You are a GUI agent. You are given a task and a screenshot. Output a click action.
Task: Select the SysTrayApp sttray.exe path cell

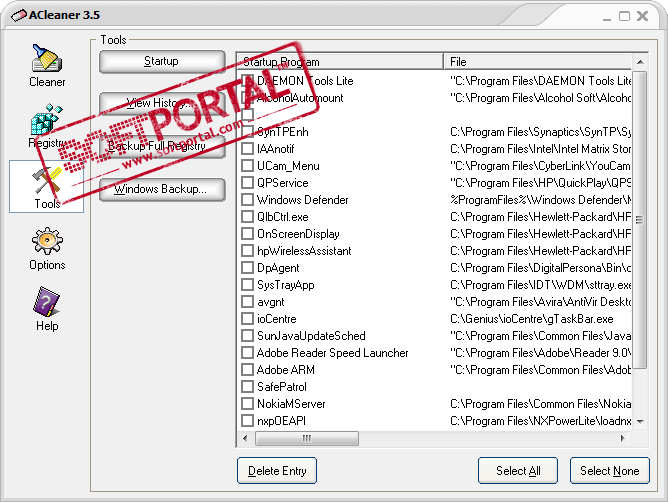541,285
